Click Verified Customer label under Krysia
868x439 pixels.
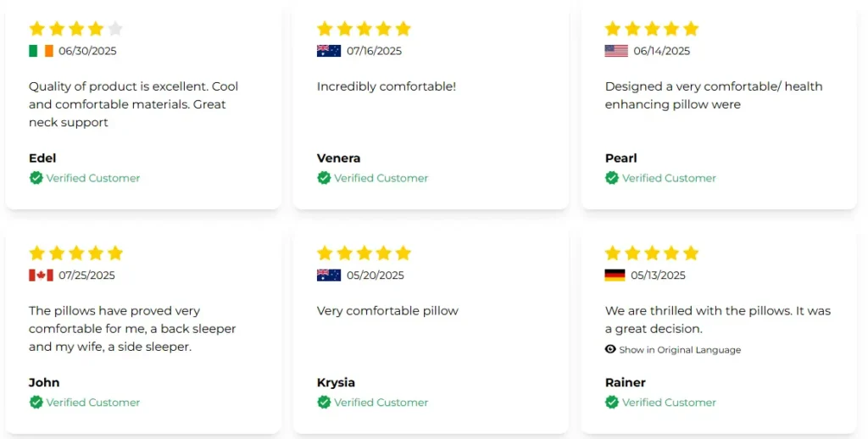(x=381, y=403)
